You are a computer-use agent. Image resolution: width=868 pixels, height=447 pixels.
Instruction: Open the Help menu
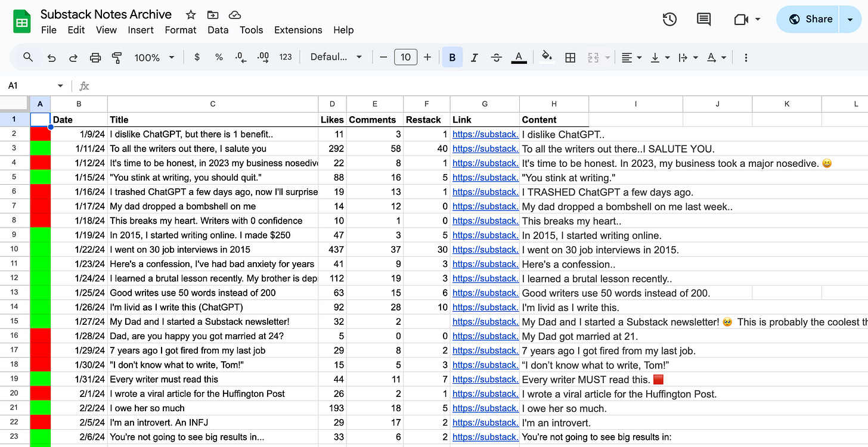coord(343,30)
